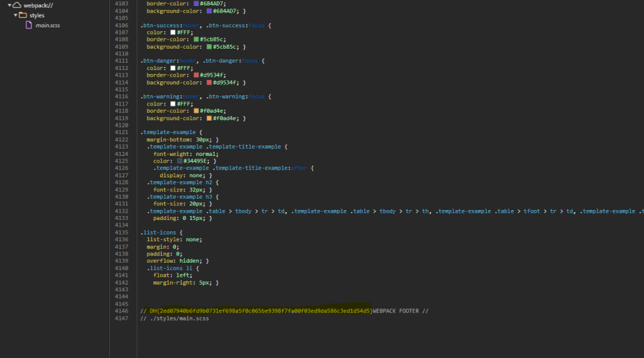The image size is (644, 358).
Task: Open main.scss in the file tree
Action: 47,25
